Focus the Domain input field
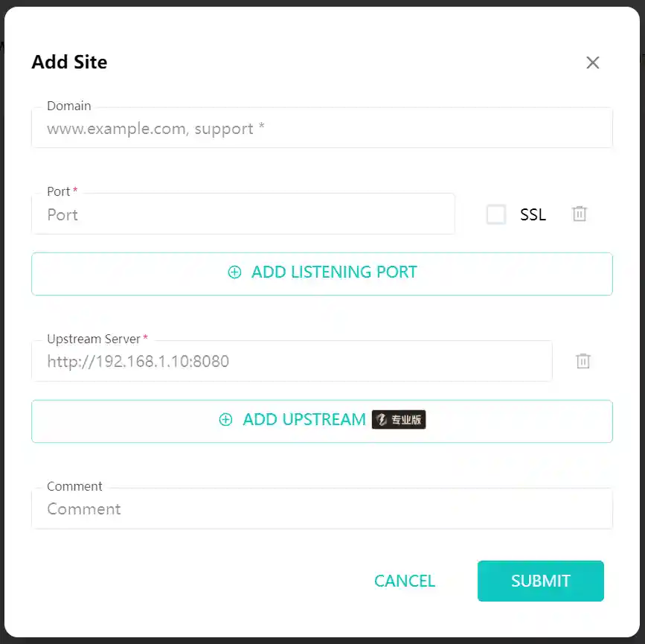The height and width of the screenshot is (644, 645). (x=321, y=129)
